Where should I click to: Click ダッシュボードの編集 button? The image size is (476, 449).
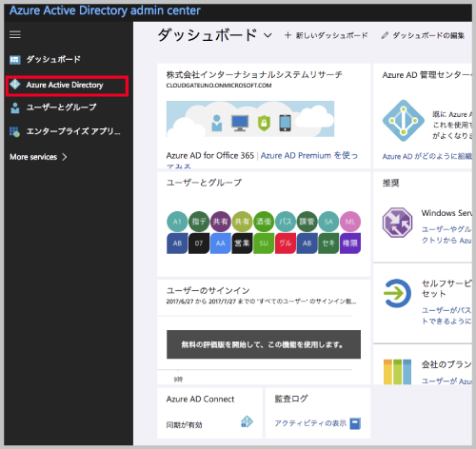click(424, 35)
